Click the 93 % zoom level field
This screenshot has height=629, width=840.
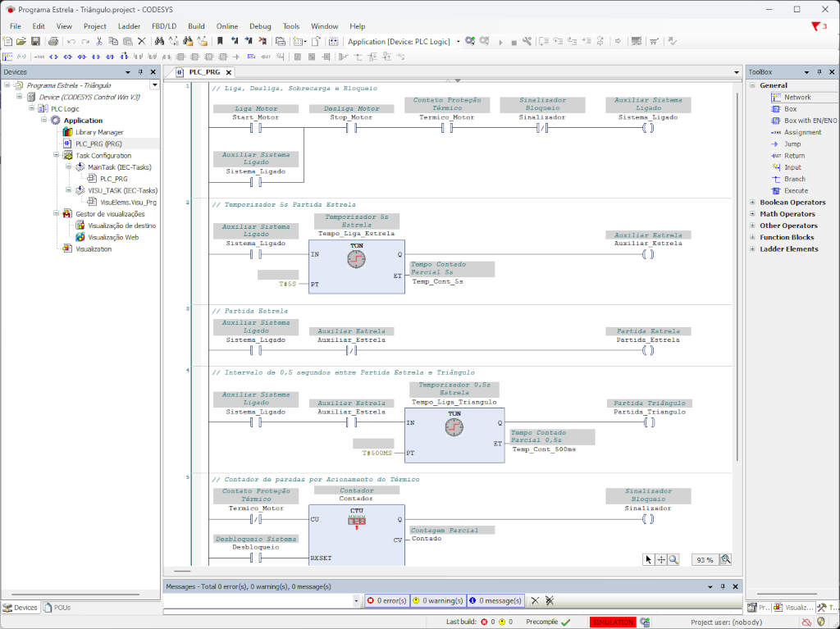pyautogui.click(x=705, y=560)
